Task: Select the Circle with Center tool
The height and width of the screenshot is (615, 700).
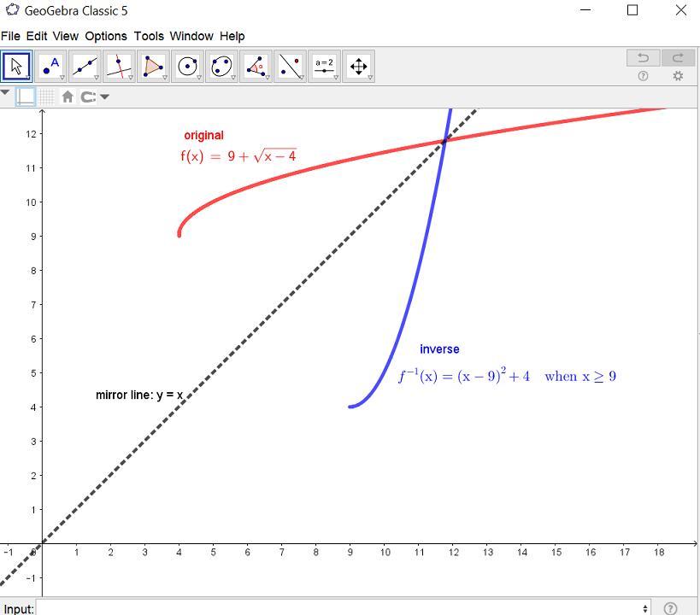Action: (x=187, y=67)
